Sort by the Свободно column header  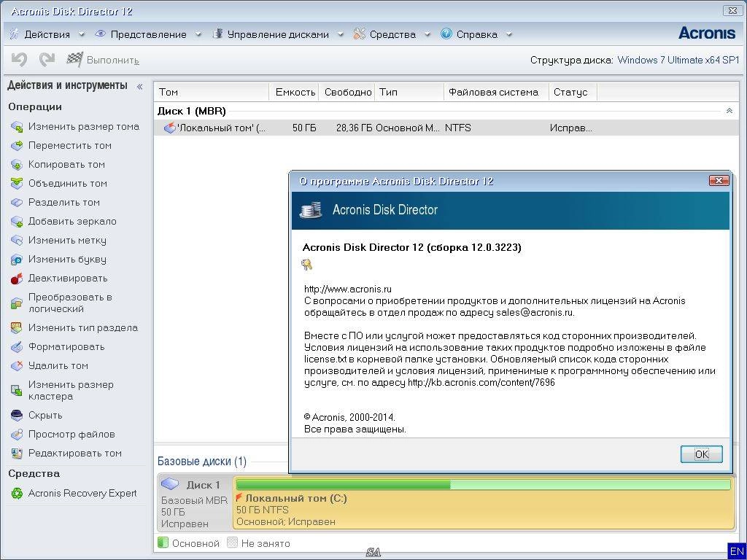[x=347, y=92]
